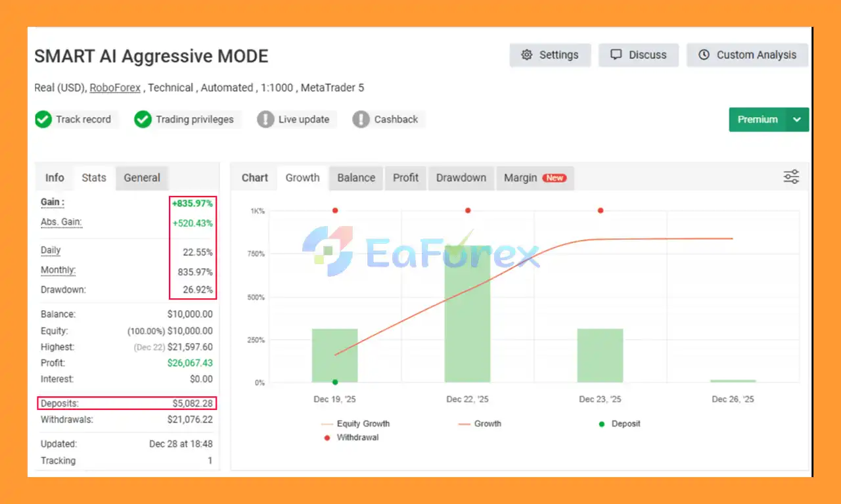Viewport: 841px width, 504px height.
Task: Toggle Growth line in chart legend
Action: (x=480, y=424)
